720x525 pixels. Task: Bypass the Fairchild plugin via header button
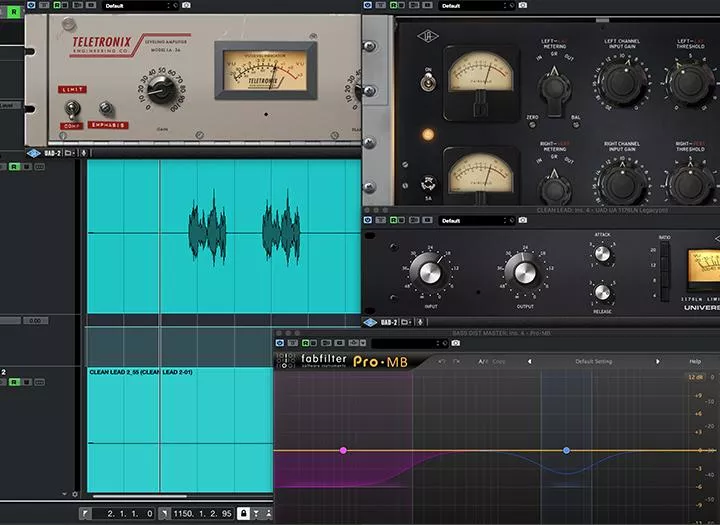[368, 5]
